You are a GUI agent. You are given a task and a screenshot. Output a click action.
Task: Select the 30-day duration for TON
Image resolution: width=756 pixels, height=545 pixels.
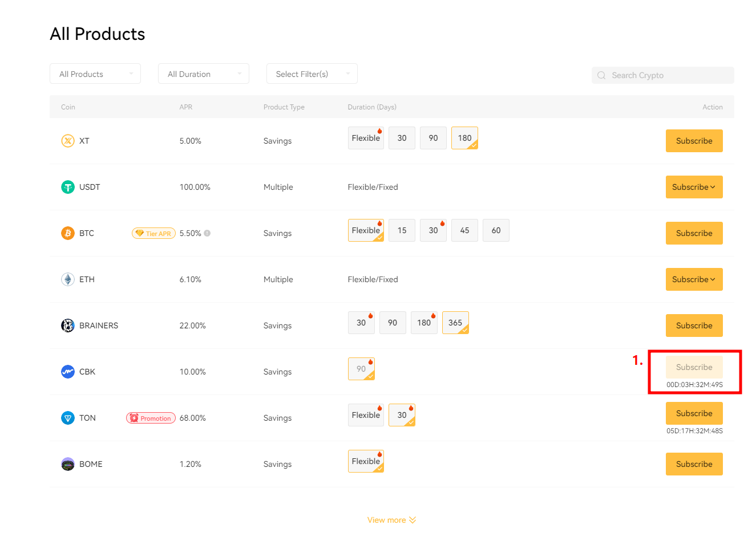click(402, 415)
